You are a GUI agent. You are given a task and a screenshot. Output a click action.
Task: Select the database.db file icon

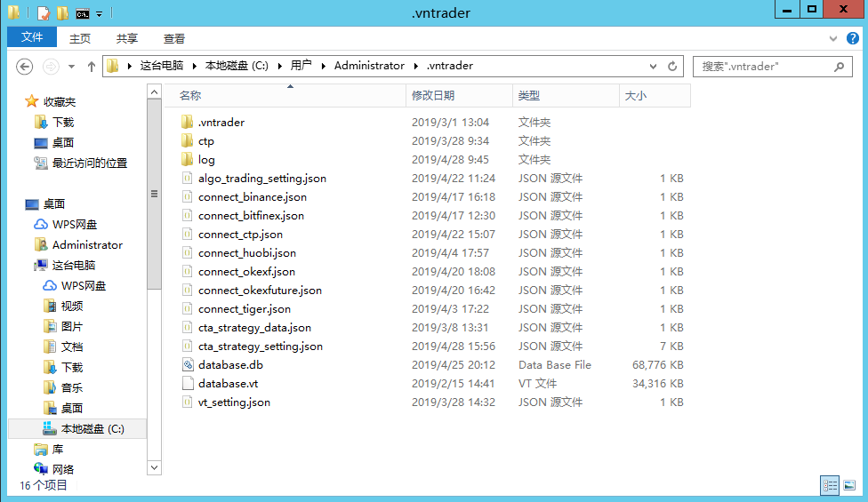click(187, 365)
